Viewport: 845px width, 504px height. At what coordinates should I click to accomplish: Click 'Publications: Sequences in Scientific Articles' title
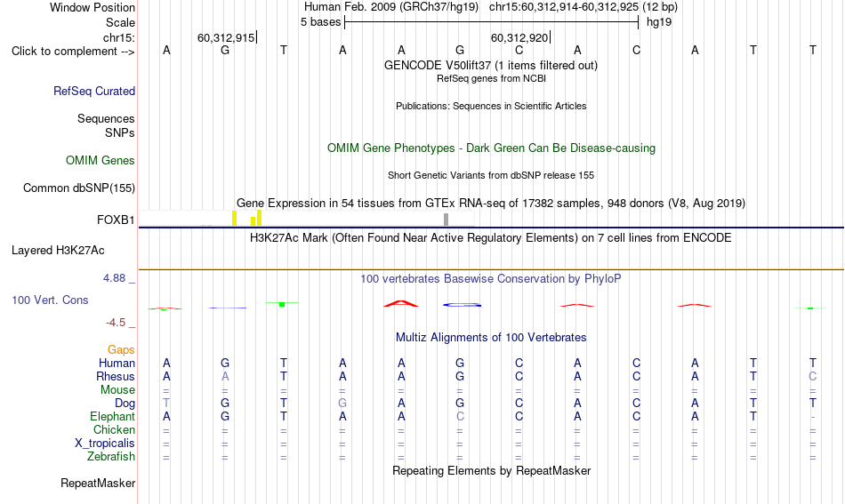click(491, 106)
